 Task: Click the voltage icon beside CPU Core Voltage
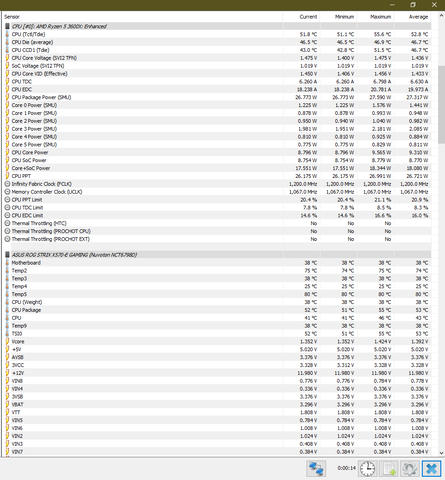coord(7,58)
